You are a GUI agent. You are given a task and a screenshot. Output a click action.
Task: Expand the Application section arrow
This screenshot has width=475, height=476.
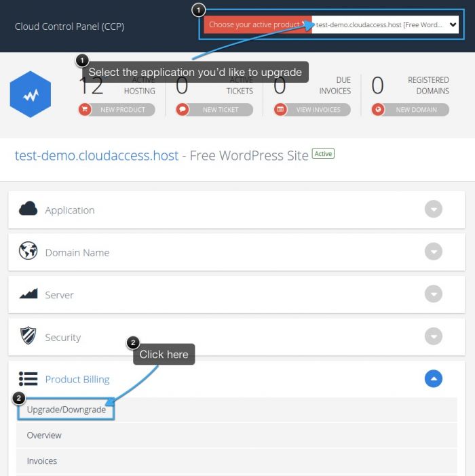coord(434,209)
